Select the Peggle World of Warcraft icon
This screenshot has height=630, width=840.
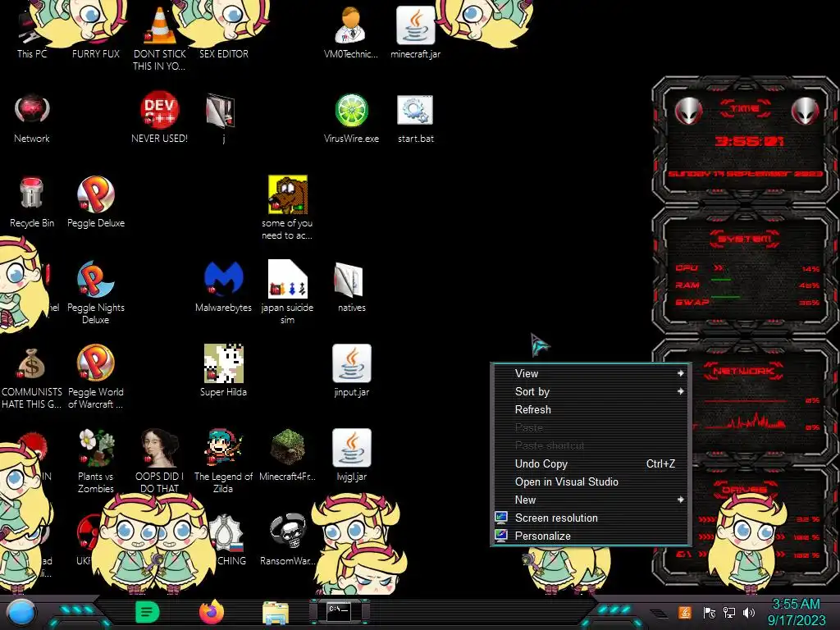pyautogui.click(x=96, y=377)
